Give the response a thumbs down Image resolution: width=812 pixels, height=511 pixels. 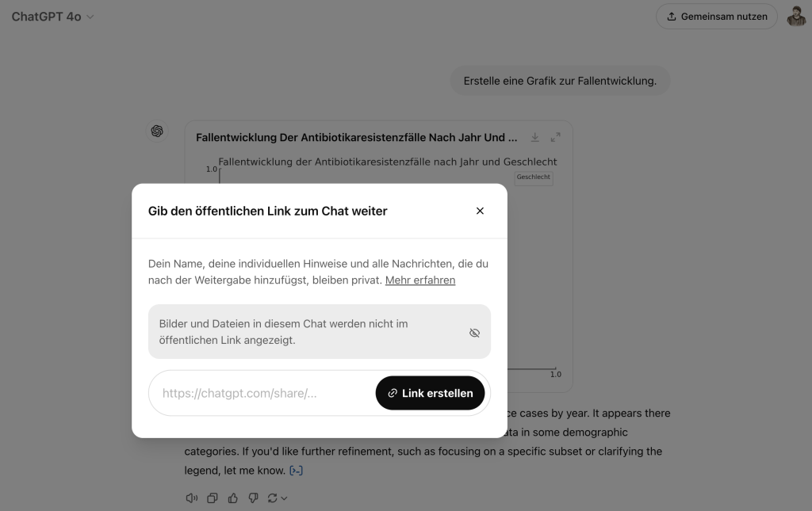pos(253,498)
